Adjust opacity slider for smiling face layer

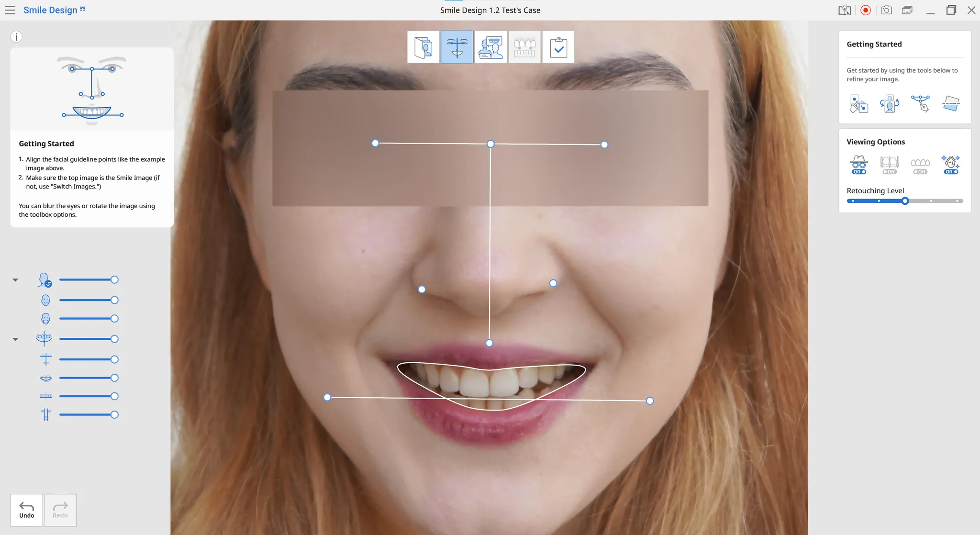pos(89,300)
